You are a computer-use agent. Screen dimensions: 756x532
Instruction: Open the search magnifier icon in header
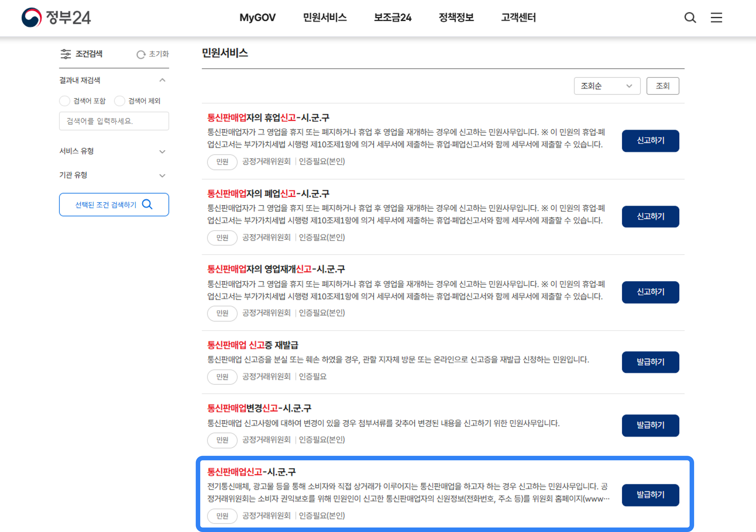click(690, 17)
